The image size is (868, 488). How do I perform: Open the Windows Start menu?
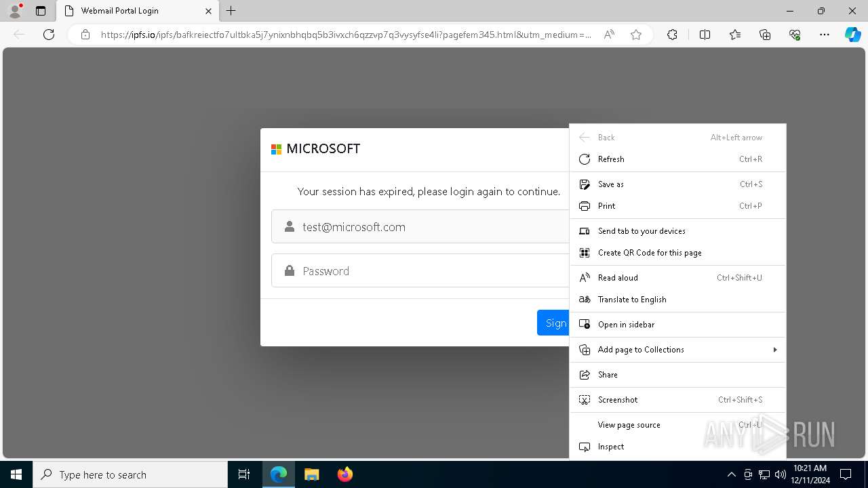click(x=16, y=474)
